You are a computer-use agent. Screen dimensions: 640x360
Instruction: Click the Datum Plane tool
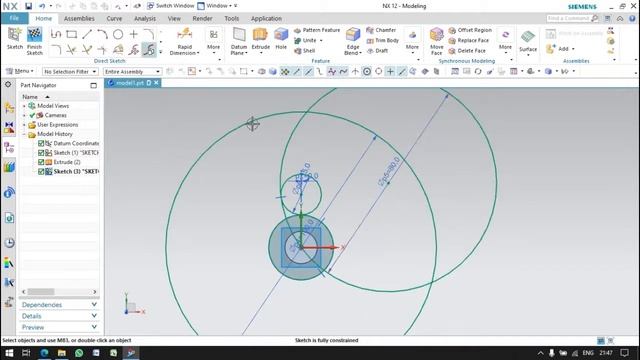[x=239, y=41]
